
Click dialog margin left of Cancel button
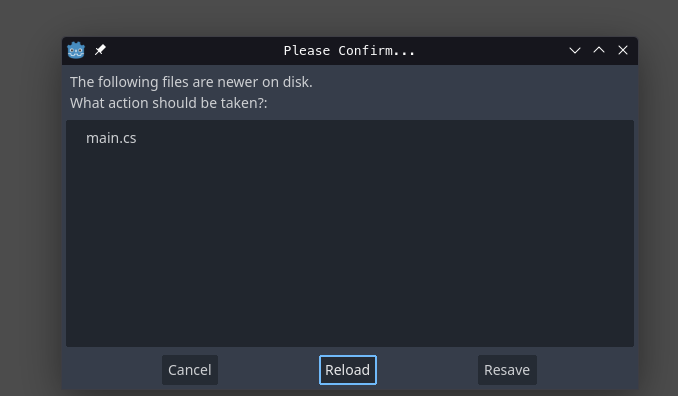pos(113,370)
